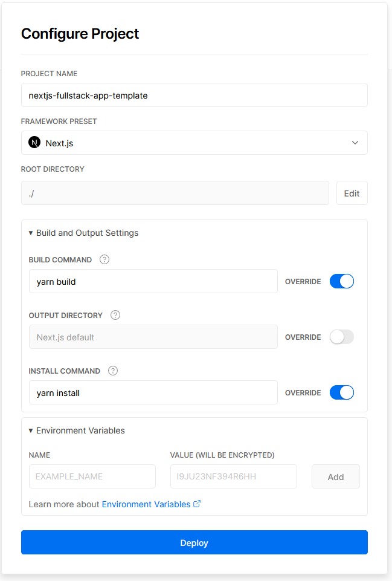
Task: Click the yarn install command field
Action: pyautogui.click(x=153, y=392)
